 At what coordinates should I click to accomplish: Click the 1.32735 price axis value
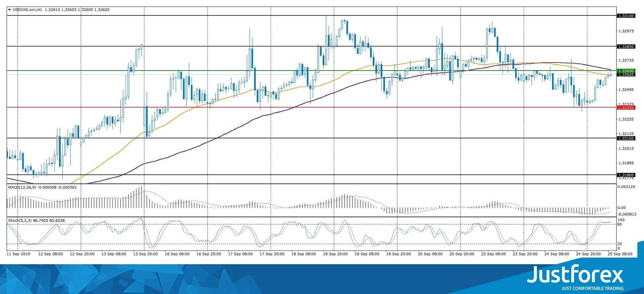click(626, 61)
